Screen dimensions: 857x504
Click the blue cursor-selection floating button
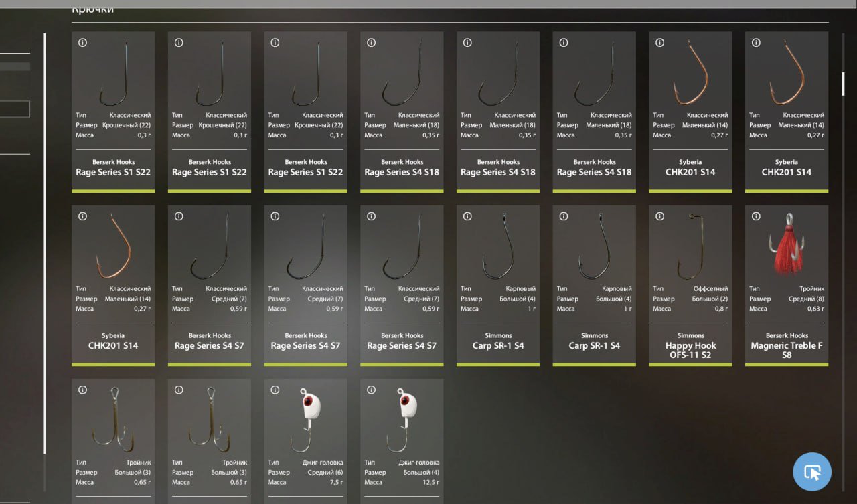pyautogui.click(x=812, y=472)
